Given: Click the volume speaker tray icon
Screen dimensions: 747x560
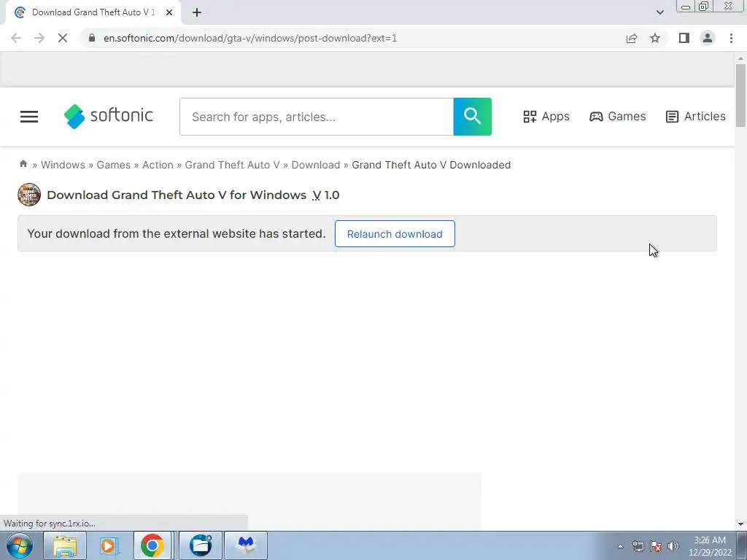Looking at the screenshot, I should click(673, 546).
